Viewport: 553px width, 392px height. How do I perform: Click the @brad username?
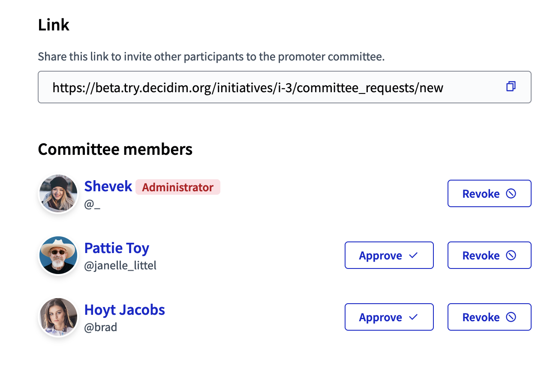(100, 327)
